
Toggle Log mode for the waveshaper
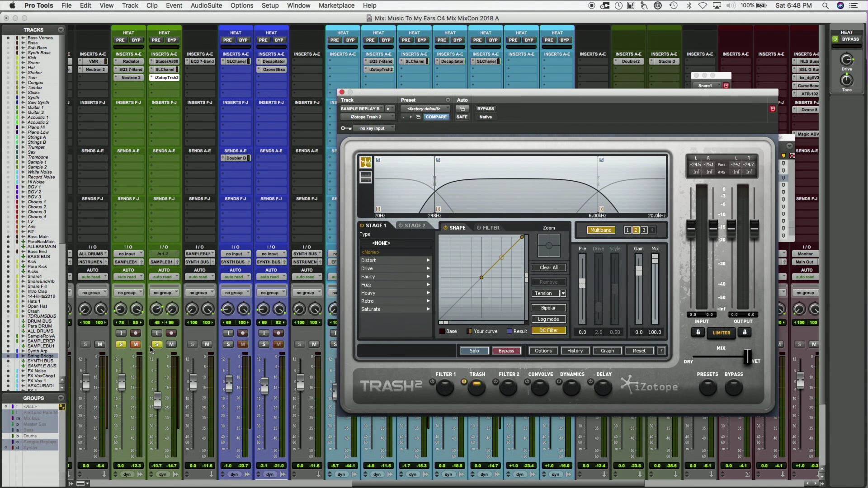tap(548, 319)
